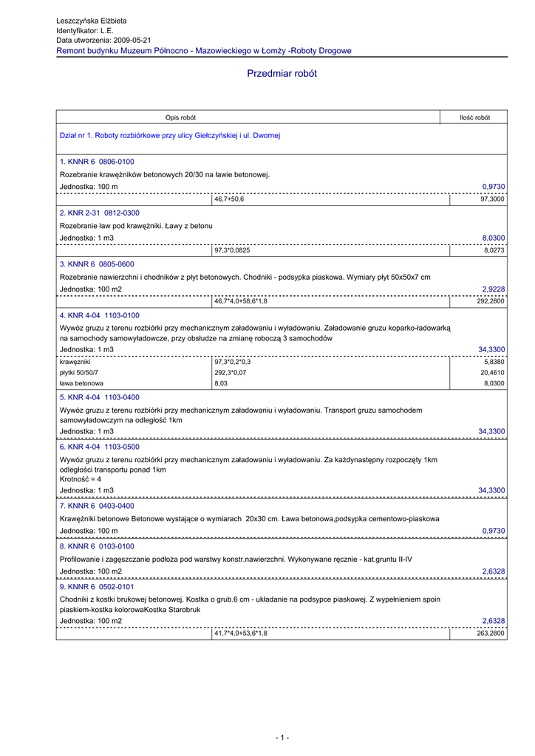535x756 pixels.
Task: Select the 'płytki 50/50/7' row label
Action: coord(78,373)
